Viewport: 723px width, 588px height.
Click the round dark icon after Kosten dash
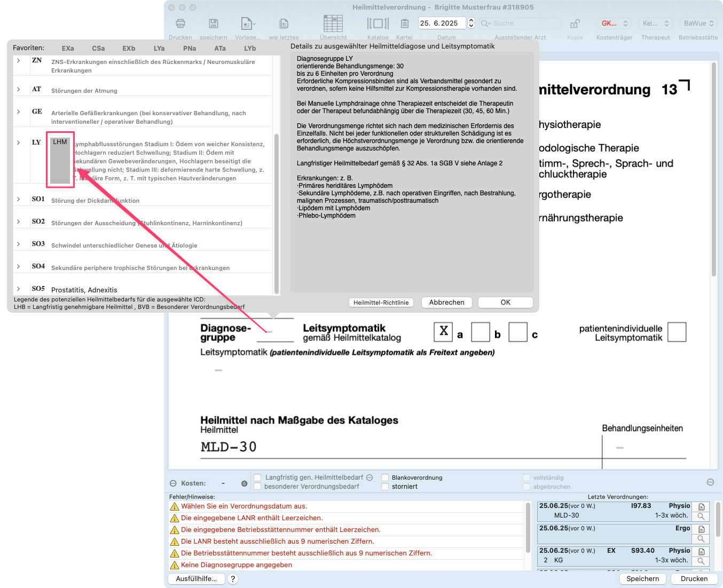point(245,483)
